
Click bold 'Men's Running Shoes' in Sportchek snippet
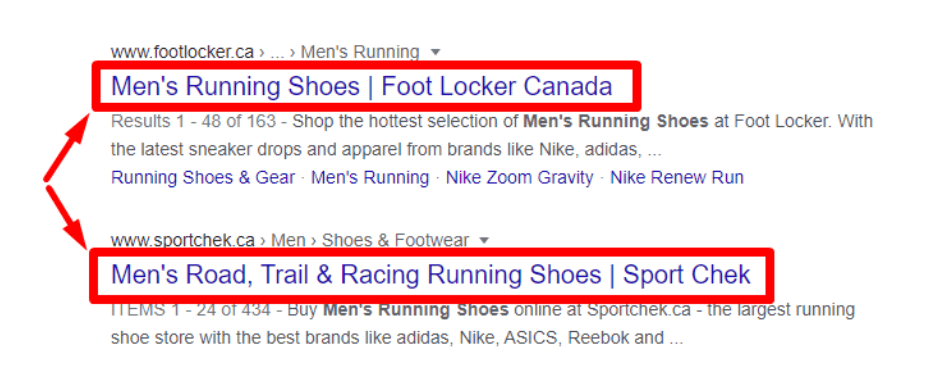[416, 310]
